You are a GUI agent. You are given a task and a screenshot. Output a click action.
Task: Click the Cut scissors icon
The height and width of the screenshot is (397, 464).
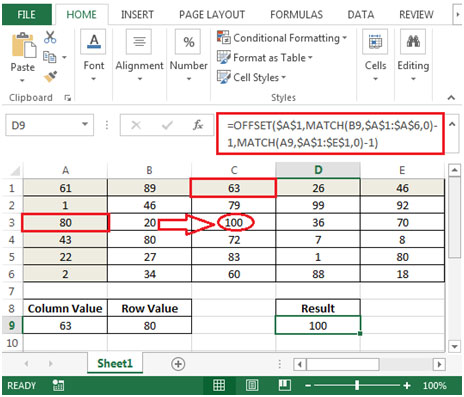click(x=50, y=37)
